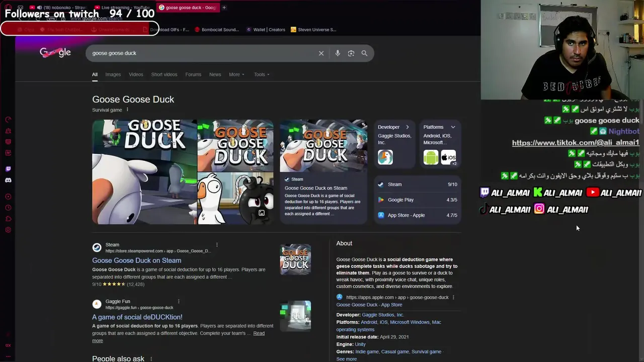Image resolution: width=644 pixels, height=362 pixels.
Task: Open Google Lens image search icon
Action: [x=351, y=53]
